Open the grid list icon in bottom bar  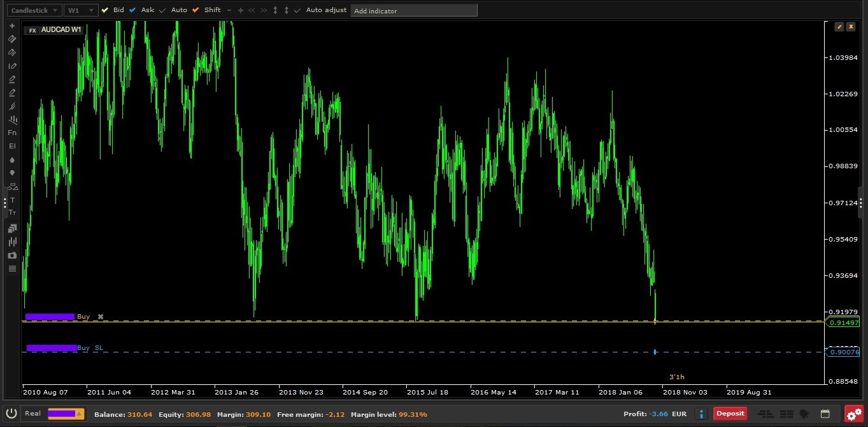pyautogui.click(x=786, y=414)
